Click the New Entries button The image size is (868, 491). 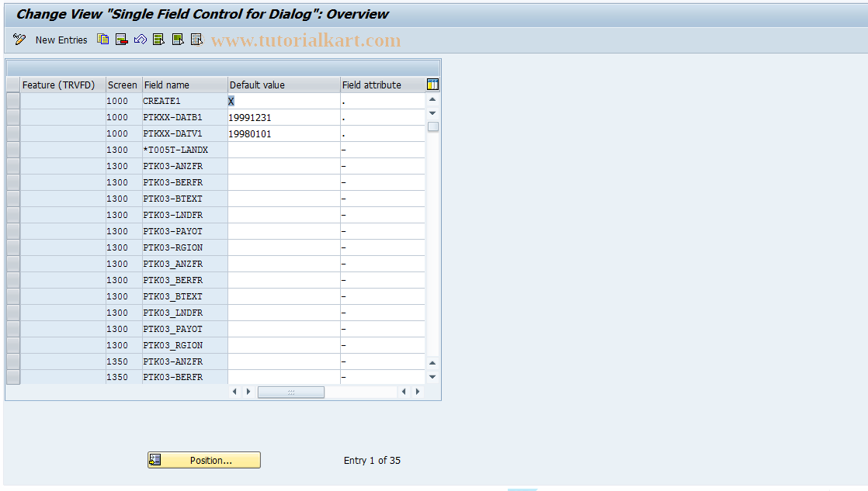[61, 40]
